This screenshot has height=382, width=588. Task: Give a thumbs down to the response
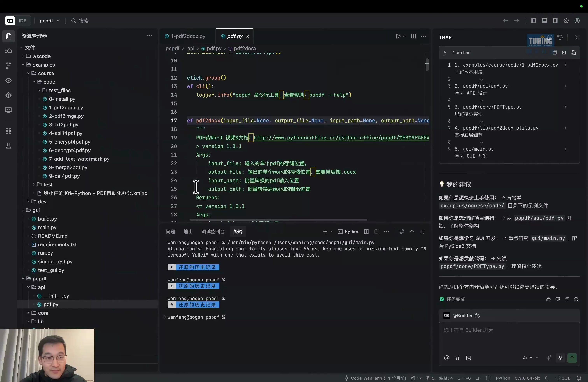coord(558,299)
